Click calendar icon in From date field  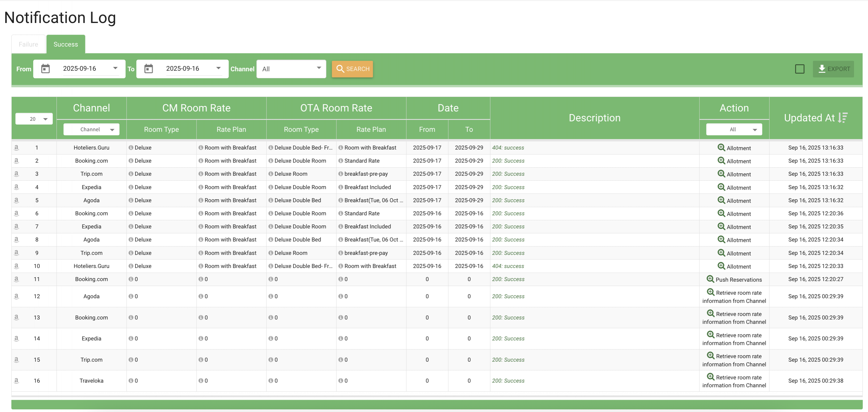point(45,69)
